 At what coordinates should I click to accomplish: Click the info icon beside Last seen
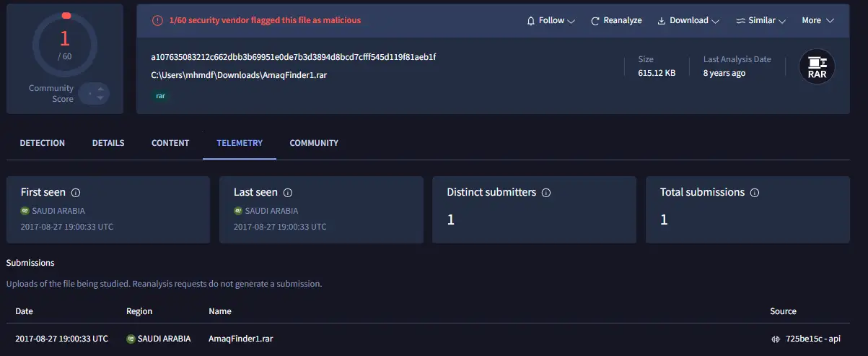[288, 193]
